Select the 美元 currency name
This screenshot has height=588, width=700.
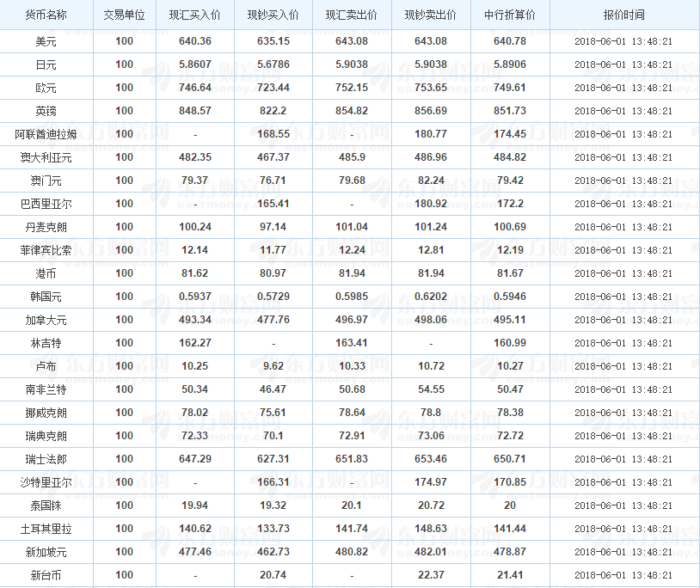46,41
